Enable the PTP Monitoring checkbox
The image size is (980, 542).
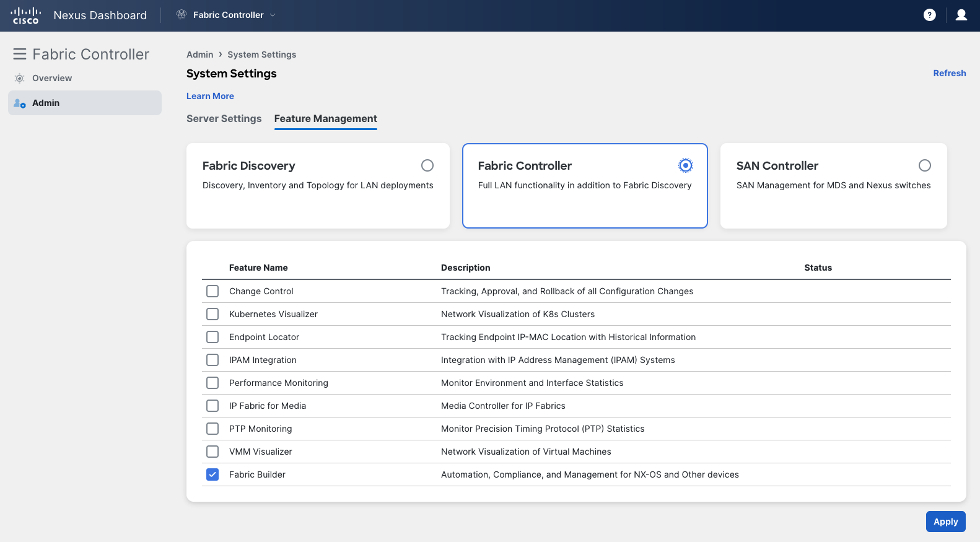click(x=212, y=429)
